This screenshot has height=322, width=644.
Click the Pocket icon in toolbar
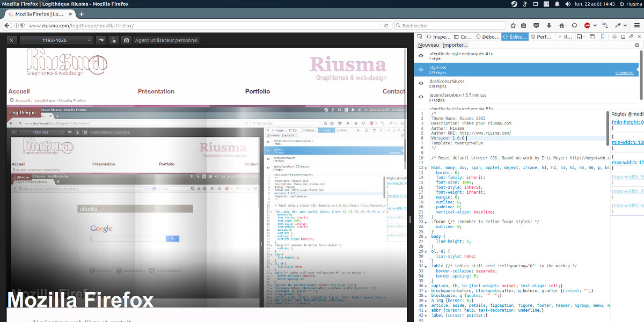(x=537, y=25)
